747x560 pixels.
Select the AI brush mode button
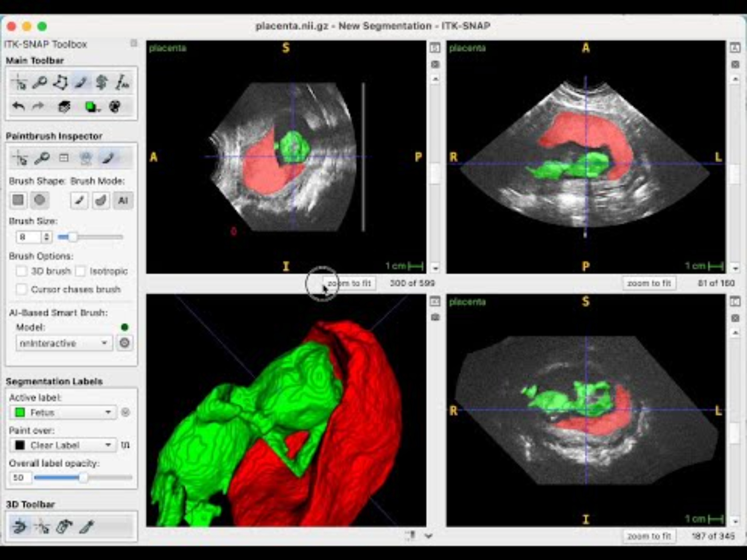(123, 200)
